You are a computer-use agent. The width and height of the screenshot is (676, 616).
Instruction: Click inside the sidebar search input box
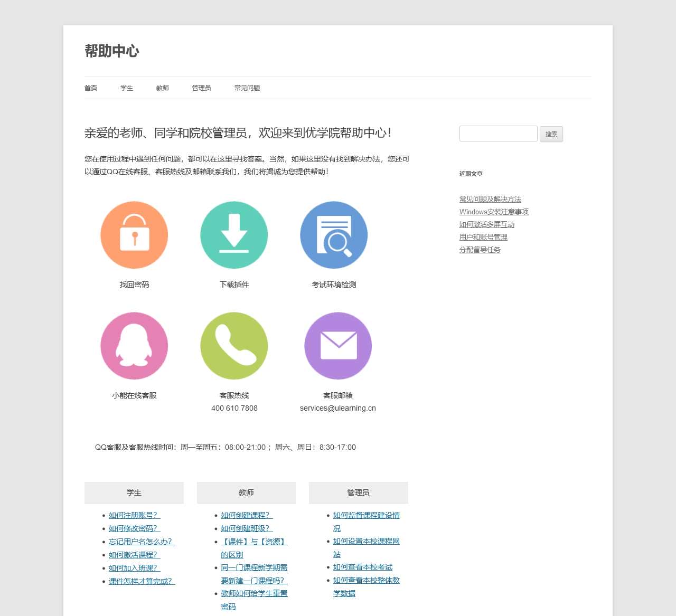tap(497, 134)
